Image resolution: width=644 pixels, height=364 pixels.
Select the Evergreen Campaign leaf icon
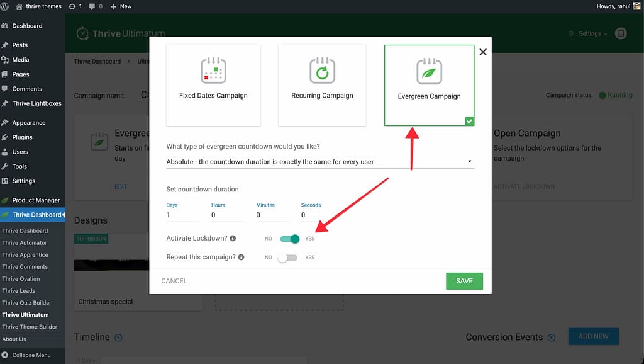pos(429,72)
